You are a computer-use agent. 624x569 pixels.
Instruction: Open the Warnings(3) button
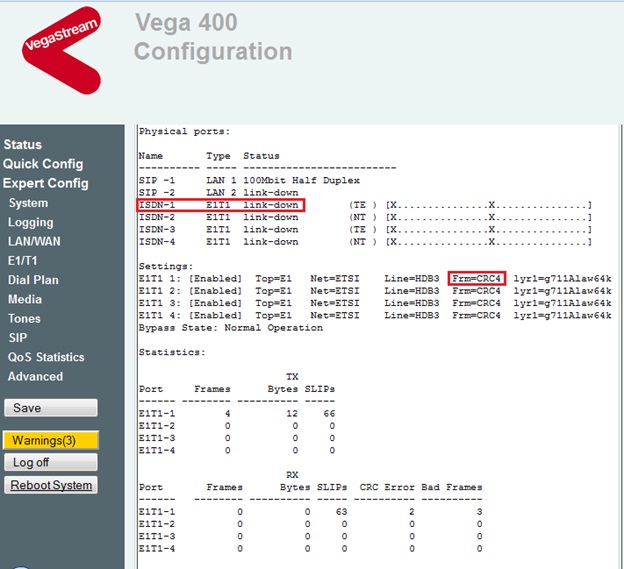(x=51, y=440)
